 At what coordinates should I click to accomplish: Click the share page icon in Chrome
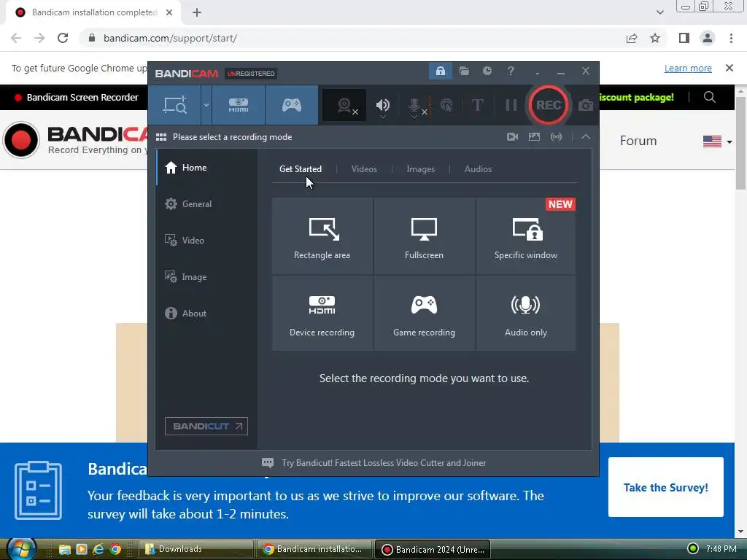632,38
